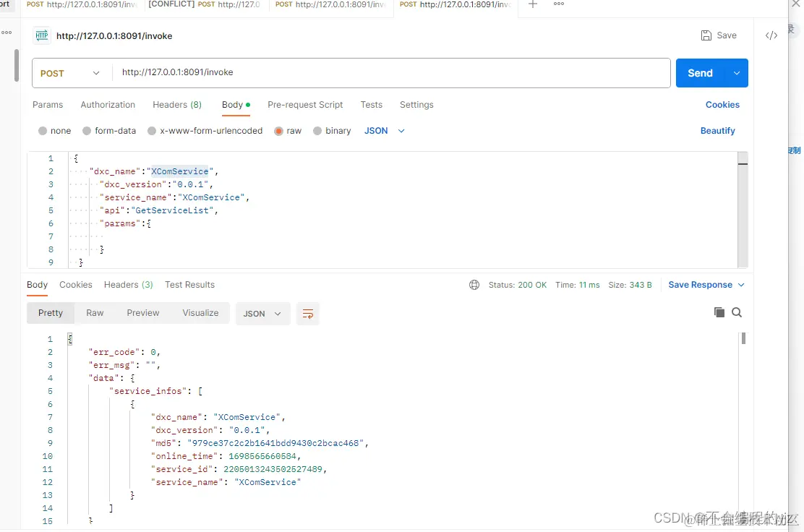Switch response view to Visualize
Viewport: 804px width, 532px height.
200,313
